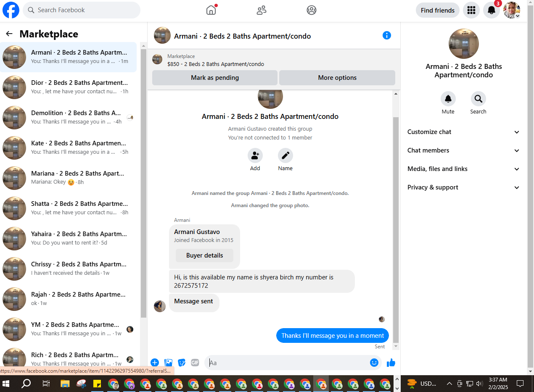The width and height of the screenshot is (534, 392).
Task: Open Buyer details
Action: (205, 255)
